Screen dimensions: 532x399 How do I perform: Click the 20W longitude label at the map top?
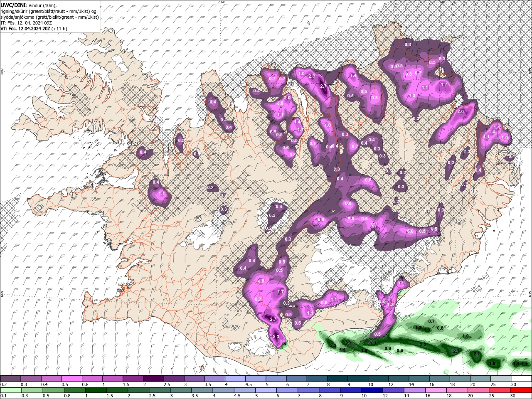coord(221,2)
